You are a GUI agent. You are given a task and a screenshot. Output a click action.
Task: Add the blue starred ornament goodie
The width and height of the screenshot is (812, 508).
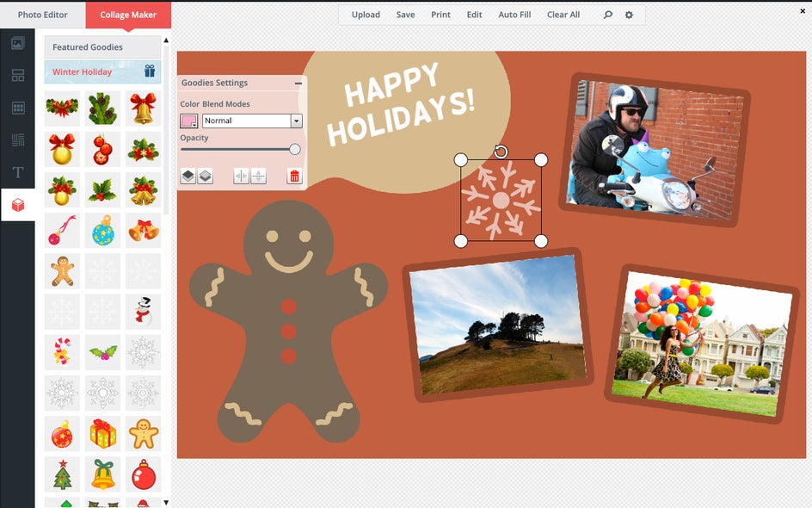pos(102,230)
